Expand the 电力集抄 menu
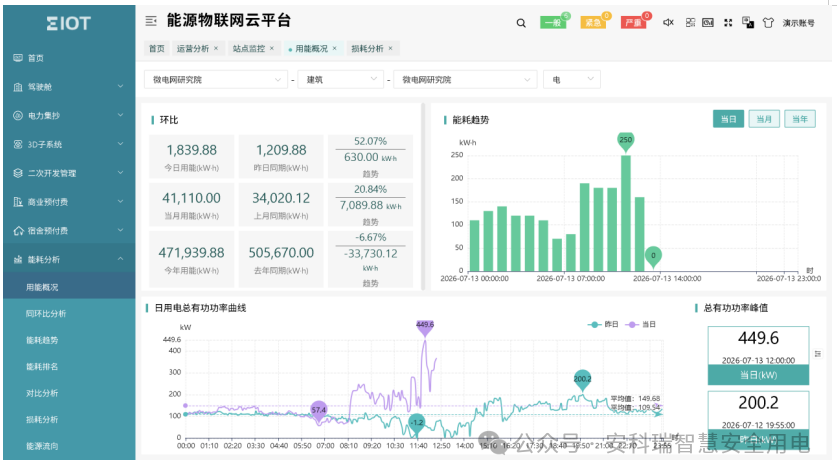The image size is (837, 476). tap(121, 115)
